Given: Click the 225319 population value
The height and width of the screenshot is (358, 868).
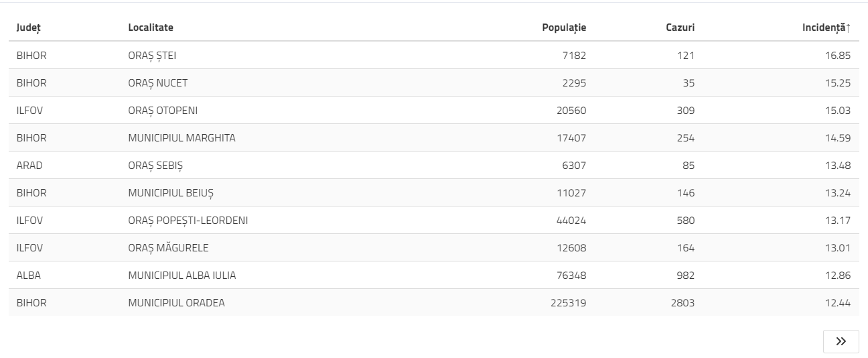Looking at the screenshot, I should click(567, 303).
